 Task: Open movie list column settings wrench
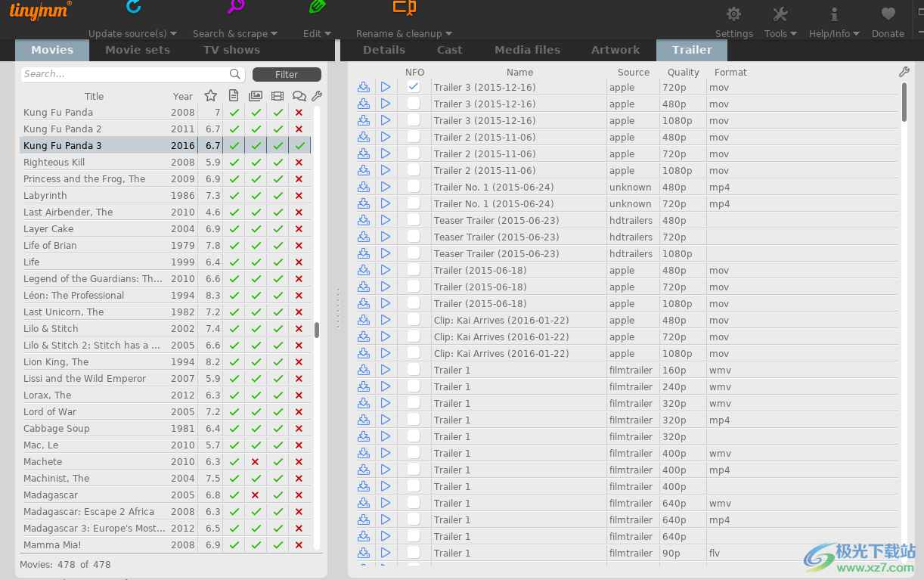coord(317,96)
